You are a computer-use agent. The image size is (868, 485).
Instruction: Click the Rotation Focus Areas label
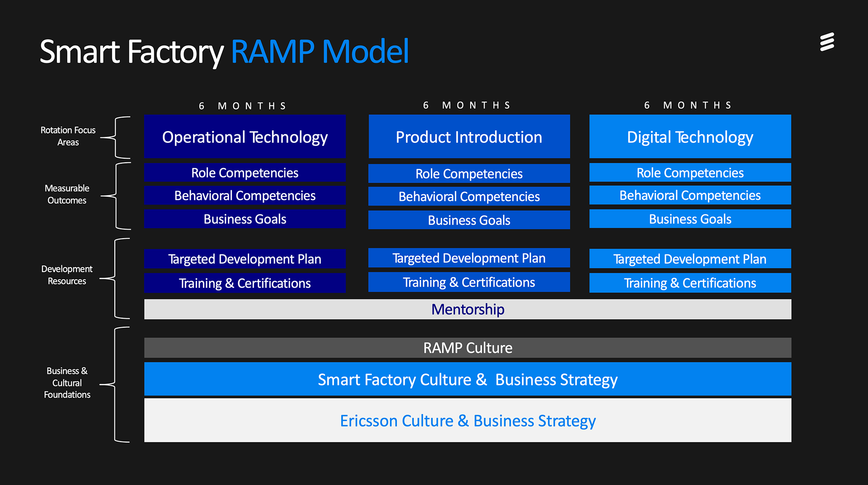[x=68, y=136]
